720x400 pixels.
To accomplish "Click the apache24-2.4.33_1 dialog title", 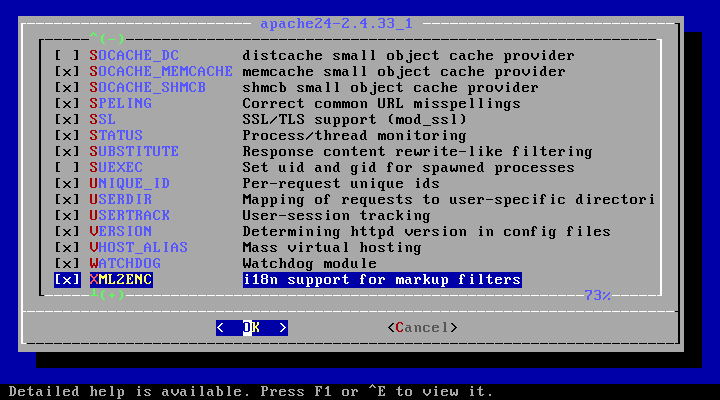I will 337,23.
